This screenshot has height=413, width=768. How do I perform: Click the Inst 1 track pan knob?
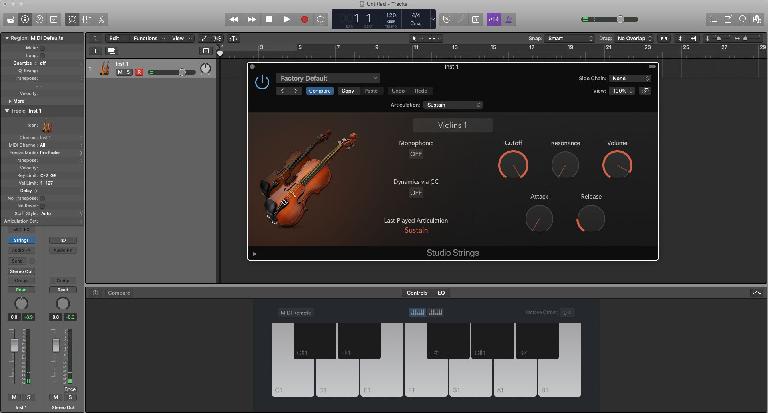[x=206, y=69]
